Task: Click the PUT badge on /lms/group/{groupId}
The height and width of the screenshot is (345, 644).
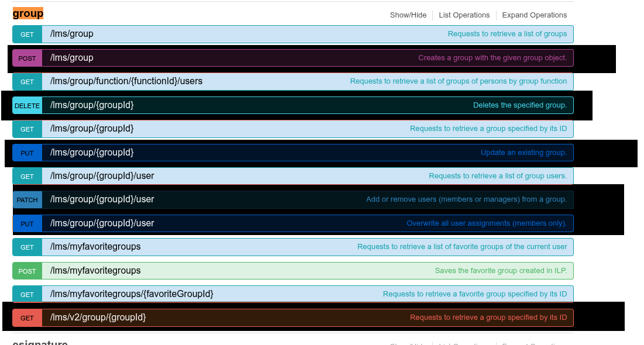Action: [26, 153]
